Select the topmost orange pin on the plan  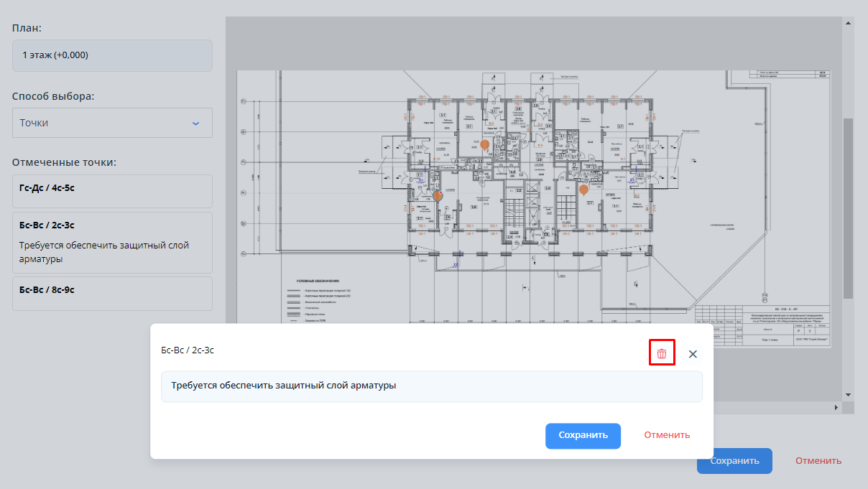485,145
